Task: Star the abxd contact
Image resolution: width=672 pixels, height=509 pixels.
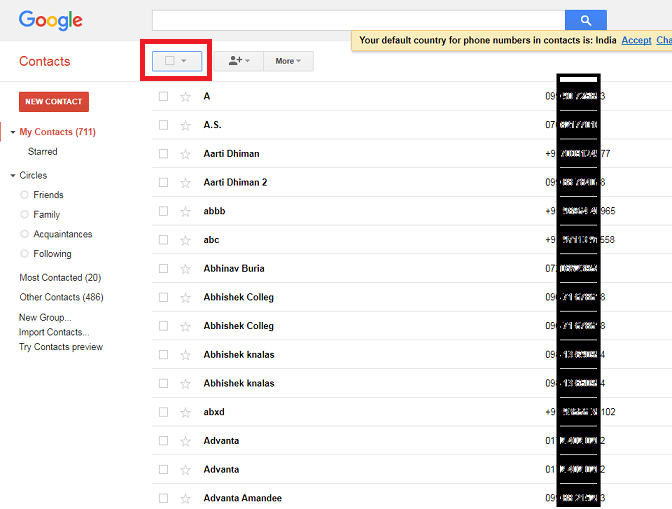Action: click(185, 412)
